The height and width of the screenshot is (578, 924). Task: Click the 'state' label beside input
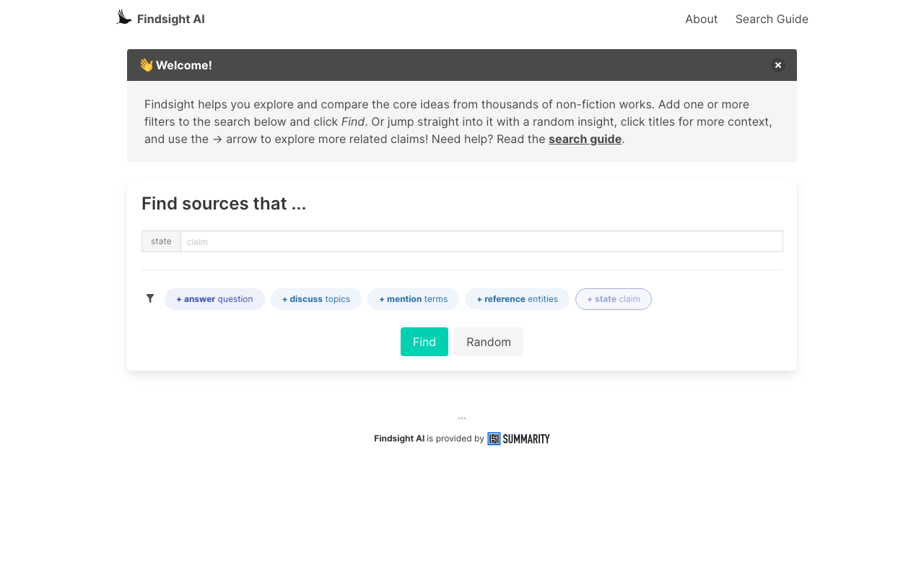coord(161,241)
